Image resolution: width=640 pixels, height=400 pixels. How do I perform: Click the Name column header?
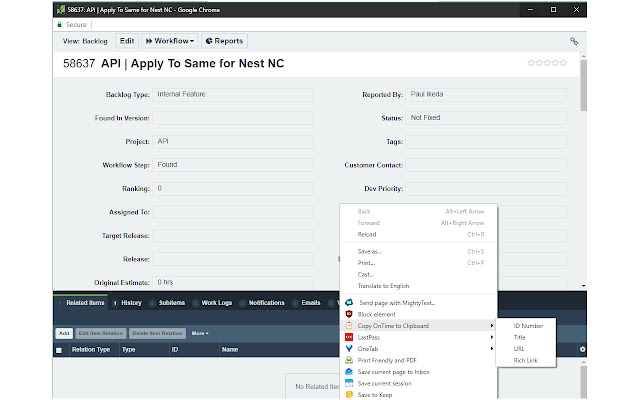tap(230, 350)
